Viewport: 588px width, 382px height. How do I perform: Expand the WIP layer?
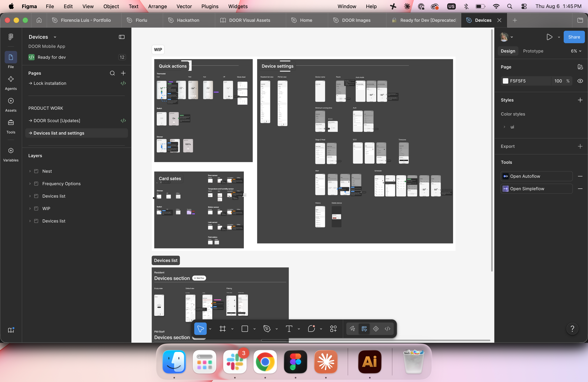click(x=30, y=209)
